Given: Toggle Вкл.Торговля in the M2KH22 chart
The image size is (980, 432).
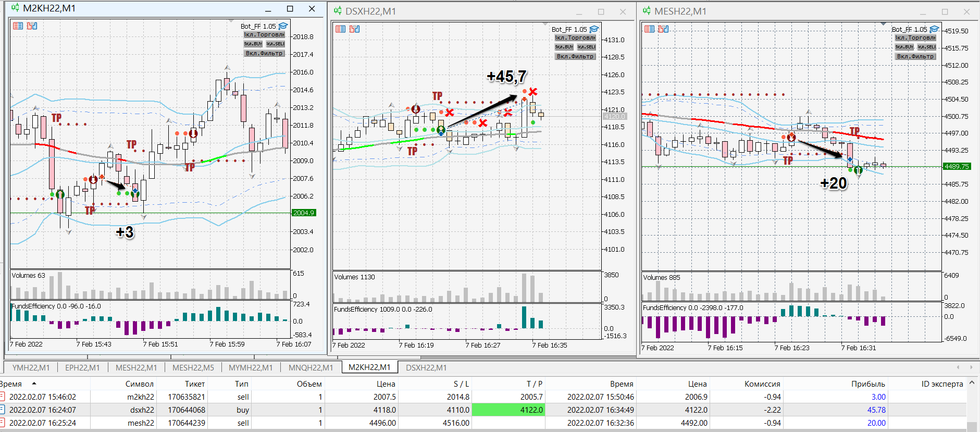Looking at the screenshot, I should click(x=264, y=34).
